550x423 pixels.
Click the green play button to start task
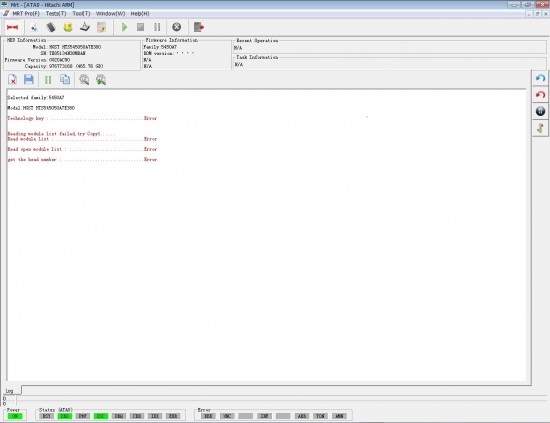[124, 27]
